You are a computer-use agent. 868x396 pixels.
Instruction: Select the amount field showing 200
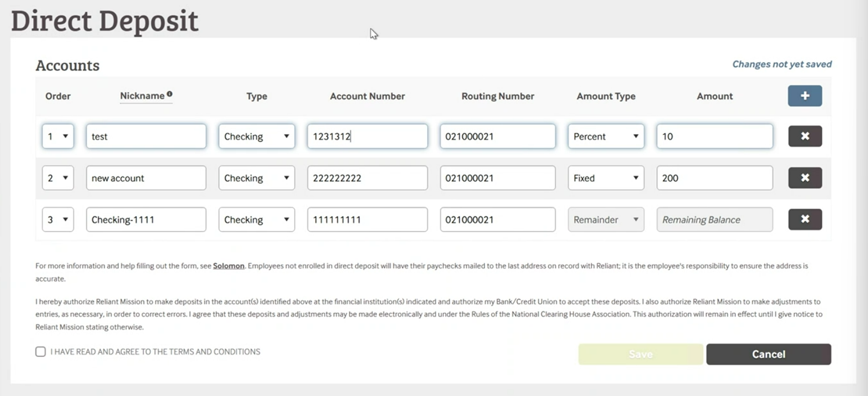click(x=714, y=178)
